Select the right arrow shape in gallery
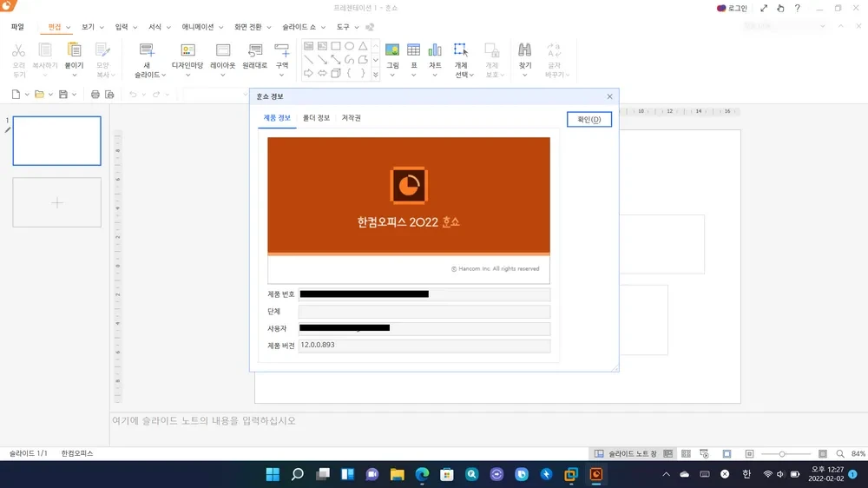Image resolution: width=868 pixels, height=488 pixels. (x=308, y=73)
